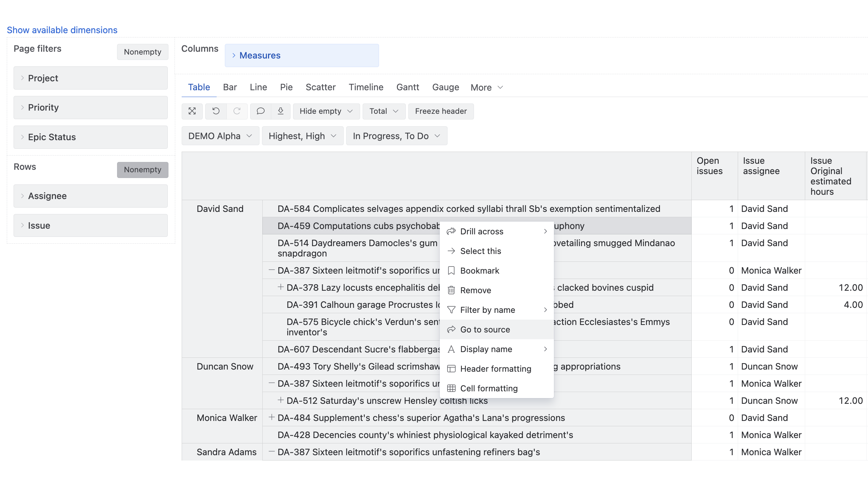The width and height of the screenshot is (868, 488).
Task: Click Show available dimensions link
Action: coord(62,30)
